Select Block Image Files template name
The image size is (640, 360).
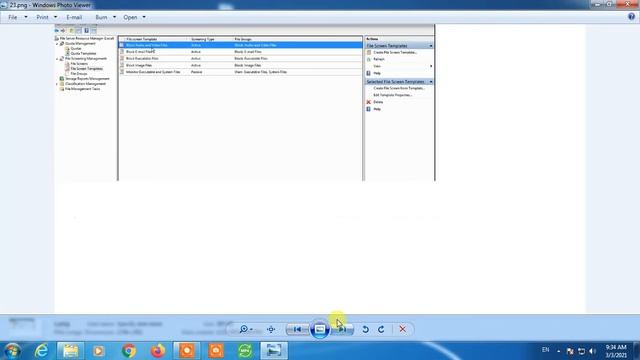[x=139, y=65]
